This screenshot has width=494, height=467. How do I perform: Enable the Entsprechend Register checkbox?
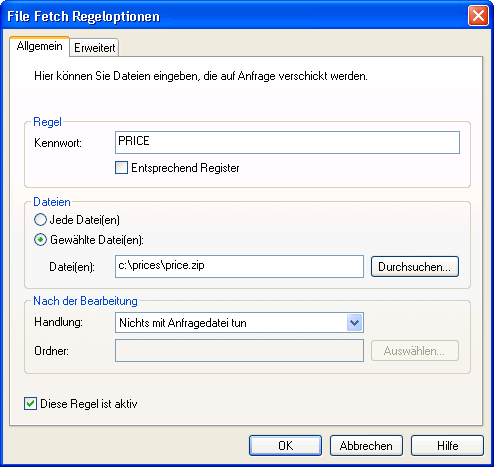pyautogui.click(x=121, y=168)
